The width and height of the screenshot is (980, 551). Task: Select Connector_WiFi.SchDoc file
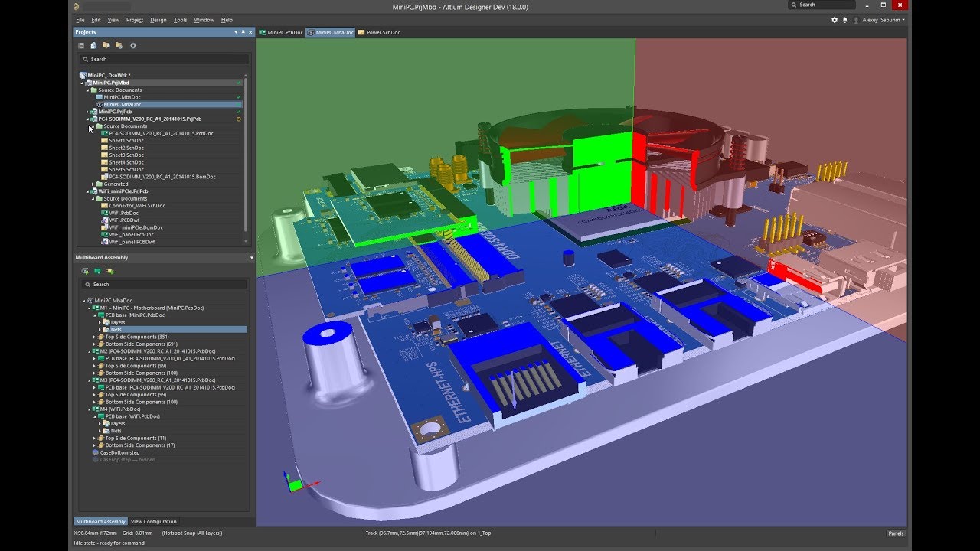[137, 206]
